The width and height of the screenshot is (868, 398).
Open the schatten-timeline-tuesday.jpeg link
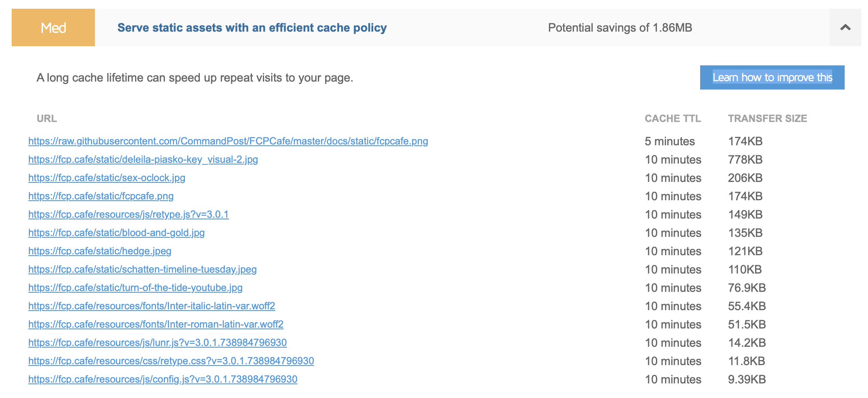tap(142, 269)
